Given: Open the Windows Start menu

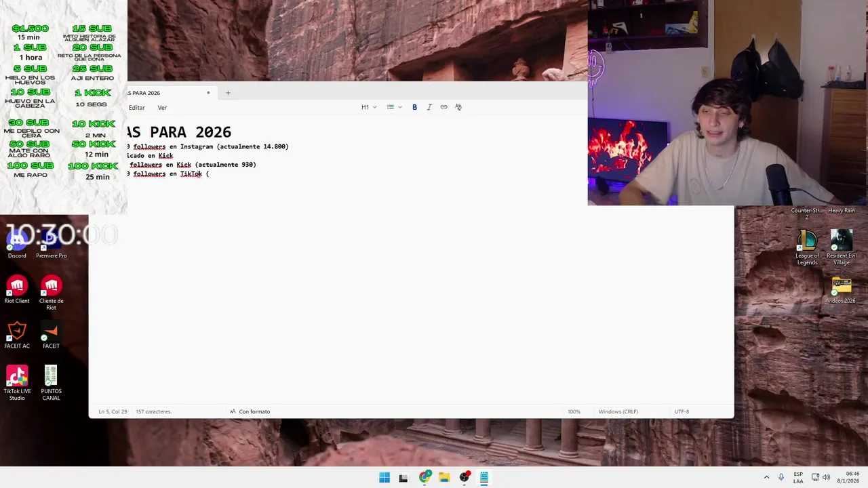Looking at the screenshot, I should tap(384, 477).
